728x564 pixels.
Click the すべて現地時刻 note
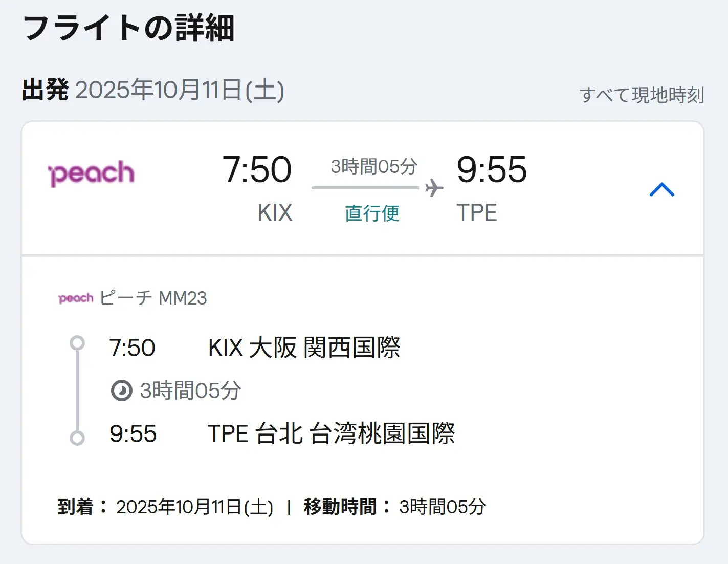tap(642, 95)
